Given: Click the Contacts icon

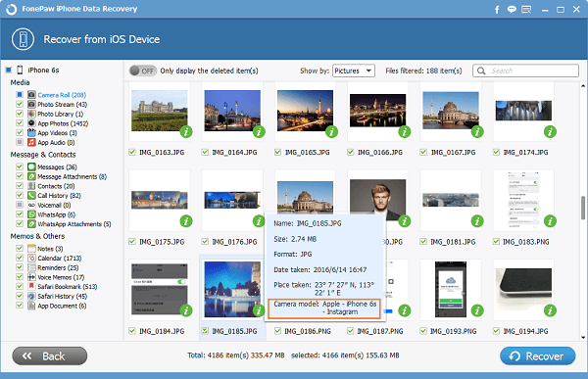Looking at the screenshot, I should 31,185.
